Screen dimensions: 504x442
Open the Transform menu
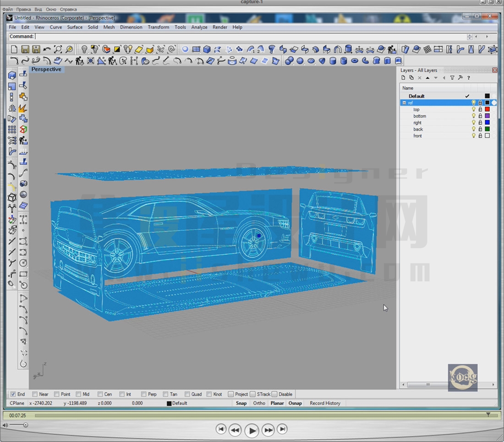(159, 27)
